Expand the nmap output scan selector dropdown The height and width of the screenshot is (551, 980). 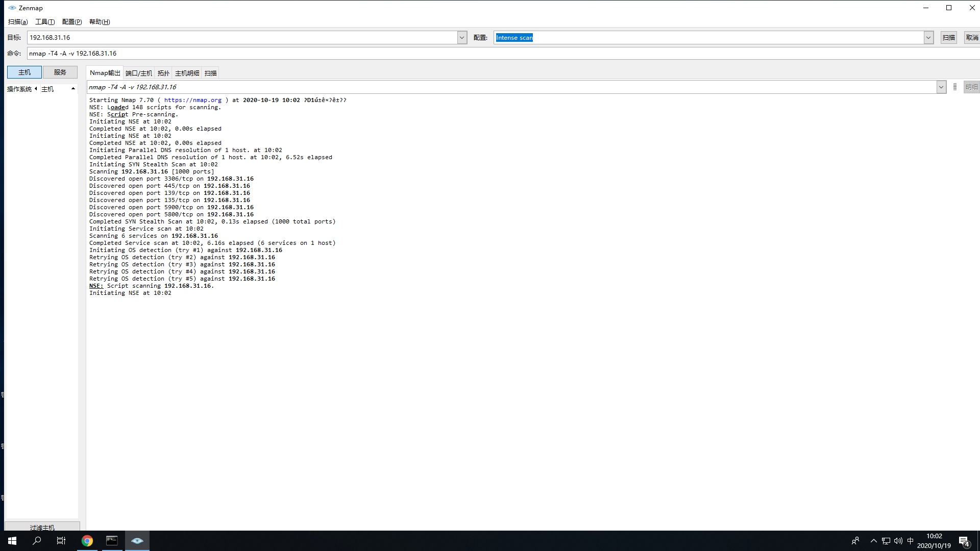941,87
